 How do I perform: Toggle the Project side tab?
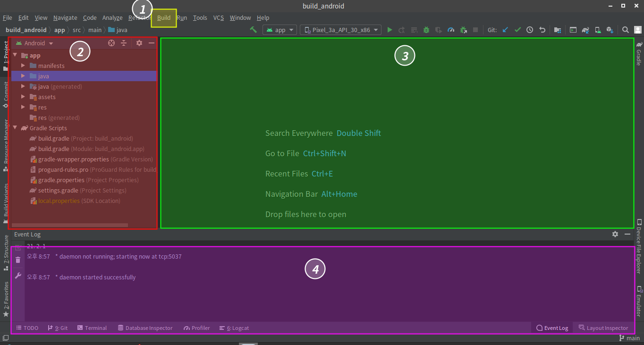click(6, 56)
